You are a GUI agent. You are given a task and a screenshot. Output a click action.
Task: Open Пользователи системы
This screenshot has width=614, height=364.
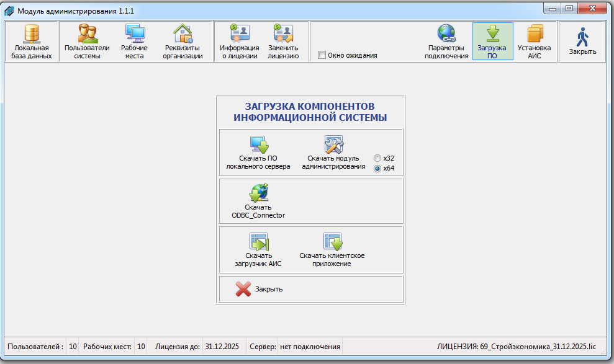click(x=87, y=42)
